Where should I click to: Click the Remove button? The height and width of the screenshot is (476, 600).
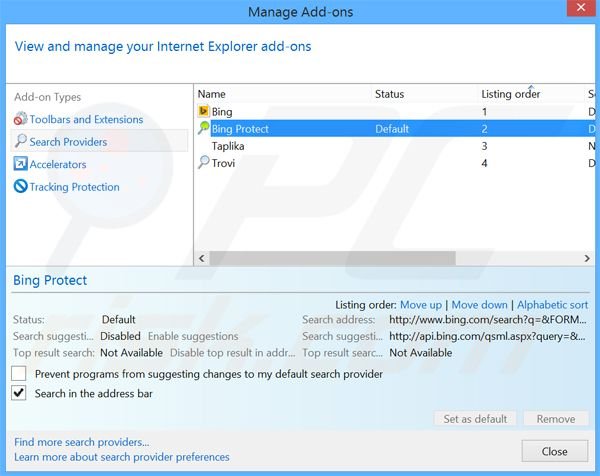pos(556,419)
